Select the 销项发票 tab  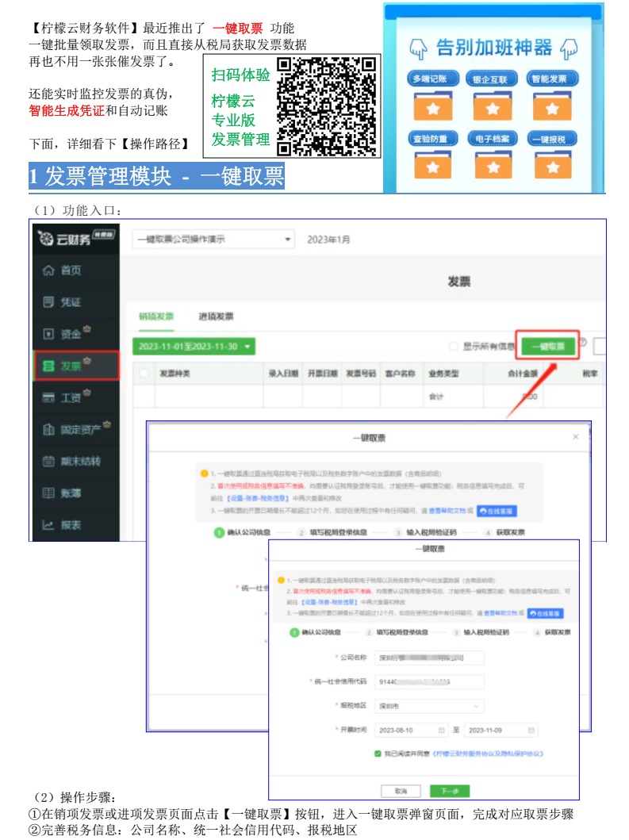[x=156, y=316]
